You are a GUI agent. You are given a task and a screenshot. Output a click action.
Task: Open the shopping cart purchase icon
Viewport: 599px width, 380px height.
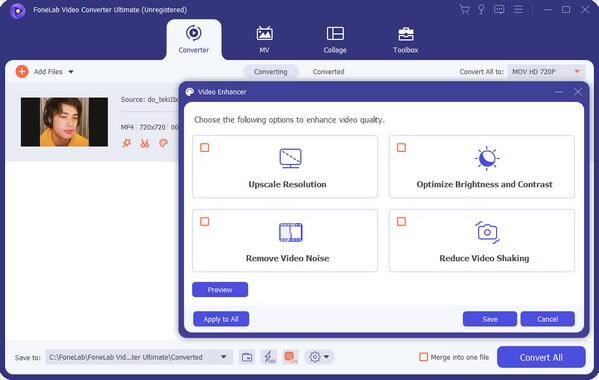(x=465, y=10)
